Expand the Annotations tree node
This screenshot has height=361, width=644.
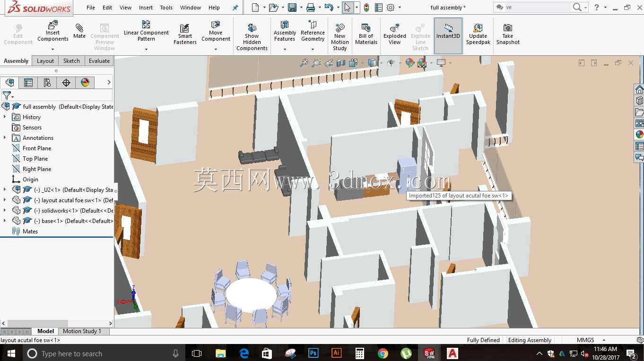click(5, 138)
